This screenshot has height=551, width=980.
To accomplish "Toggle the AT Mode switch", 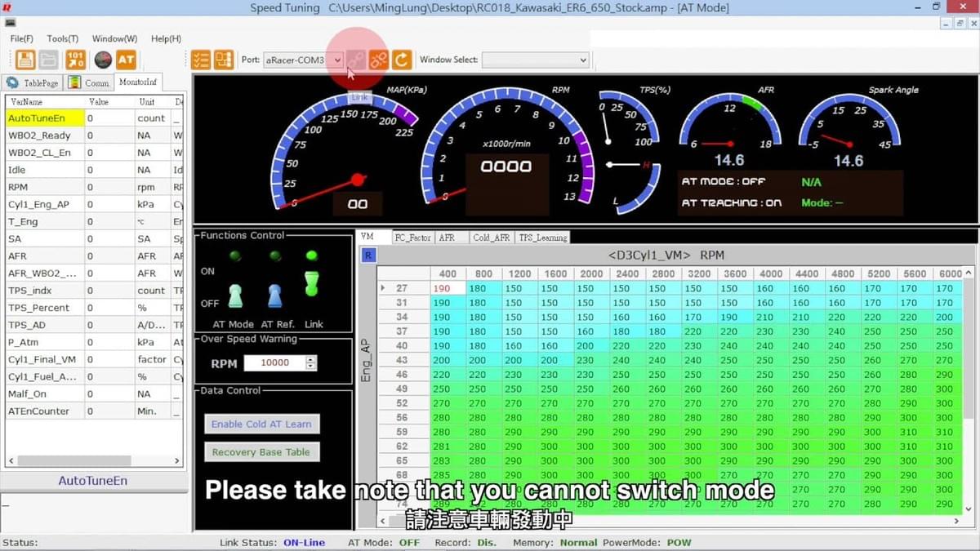I will [235, 295].
